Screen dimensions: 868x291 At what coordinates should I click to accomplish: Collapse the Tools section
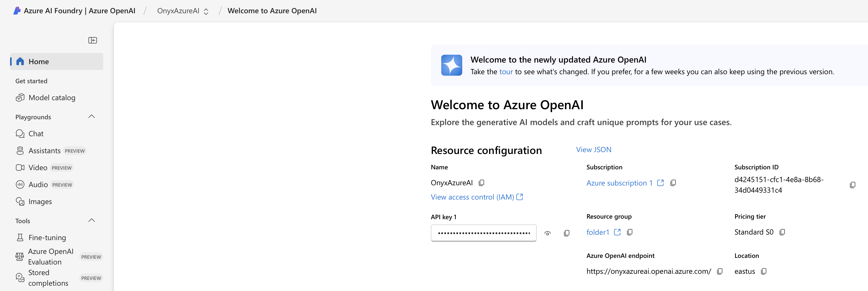coord(91,220)
